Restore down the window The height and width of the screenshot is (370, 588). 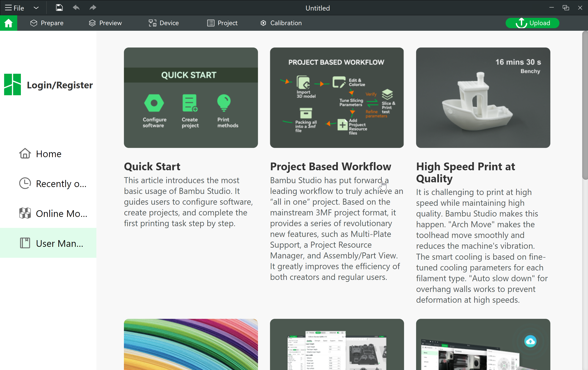point(566,8)
